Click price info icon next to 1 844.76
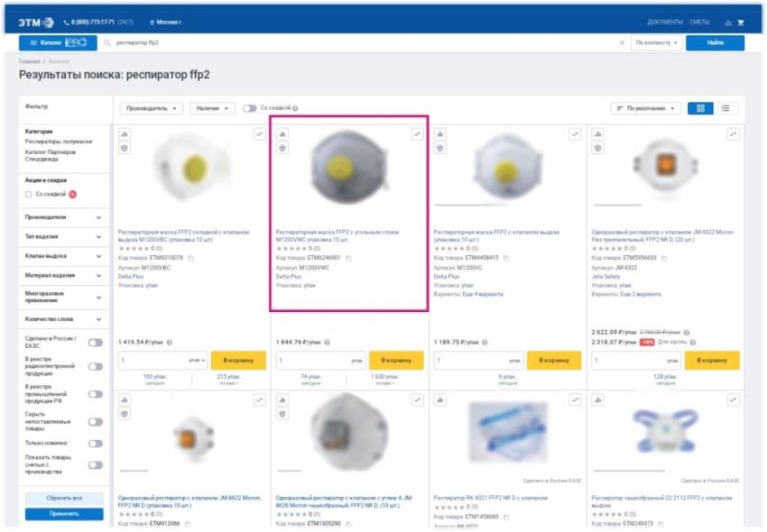Viewport: 767px width, 532px height. coord(328,343)
